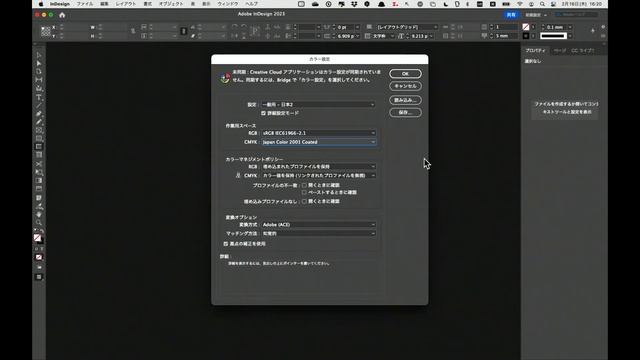Viewport: 640px width, 360px height.
Task: Select the Type tool (T) in toolbox
Action: tap(39, 98)
